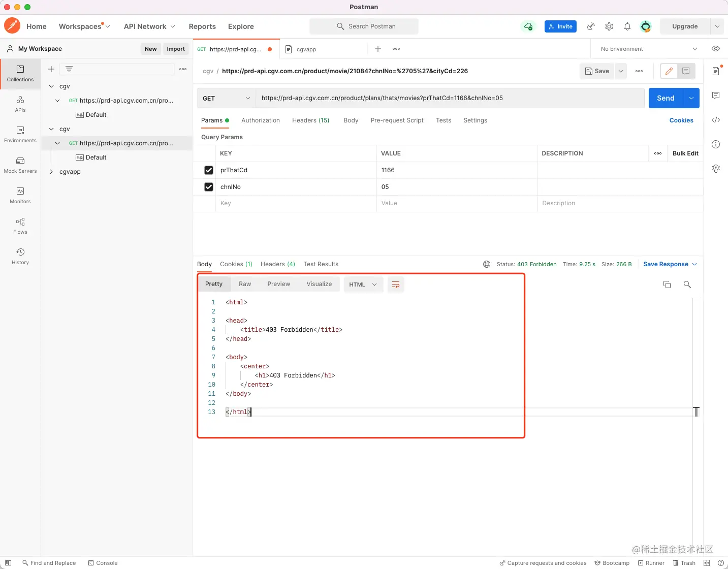Open the request Info icon

(x=716, y=144)
